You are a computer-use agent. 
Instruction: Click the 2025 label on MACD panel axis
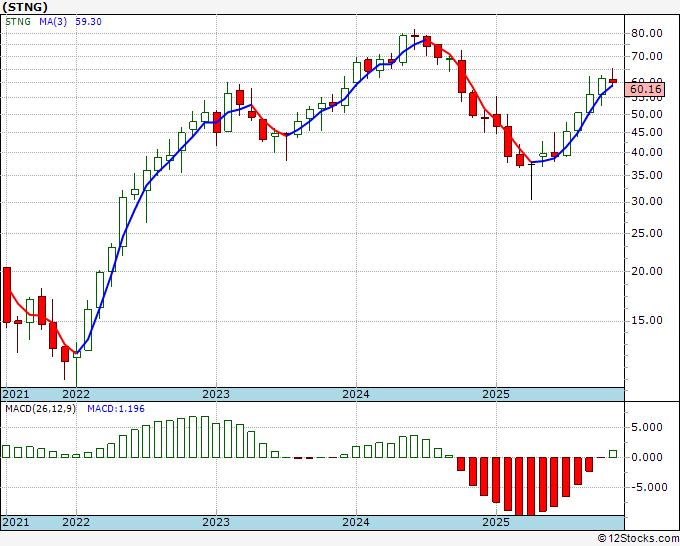(x=496, y=521)
